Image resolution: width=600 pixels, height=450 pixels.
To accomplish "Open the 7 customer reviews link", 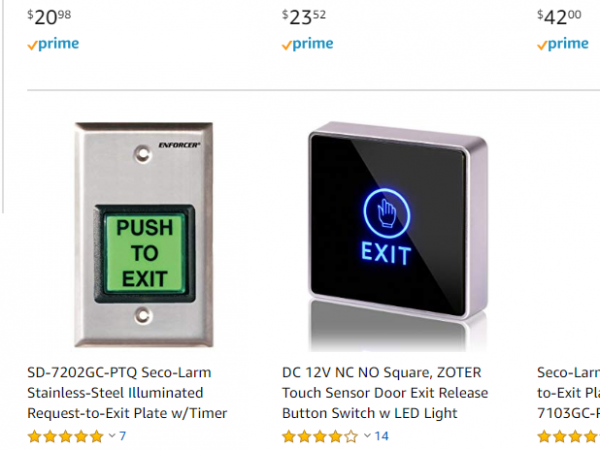I will [x=122, y=436].
